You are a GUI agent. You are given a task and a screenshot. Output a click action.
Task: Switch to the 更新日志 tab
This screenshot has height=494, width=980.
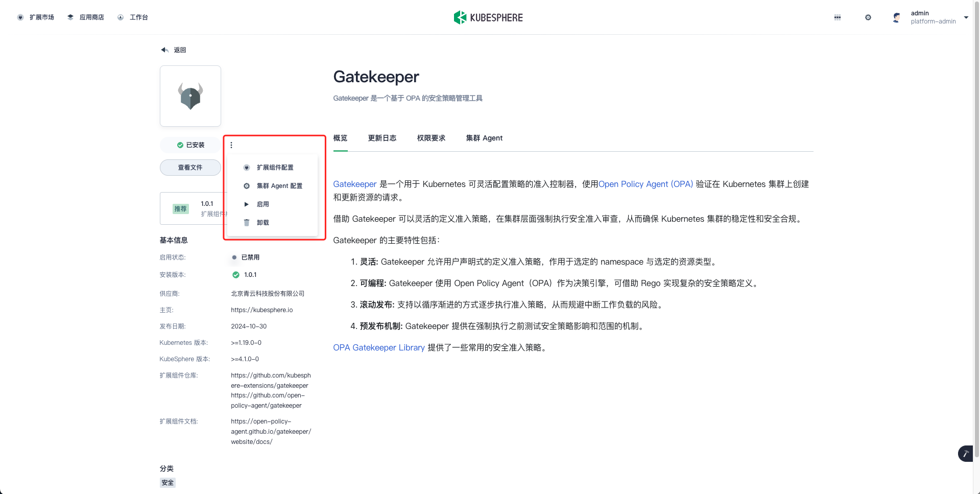(x=382, y=138)
